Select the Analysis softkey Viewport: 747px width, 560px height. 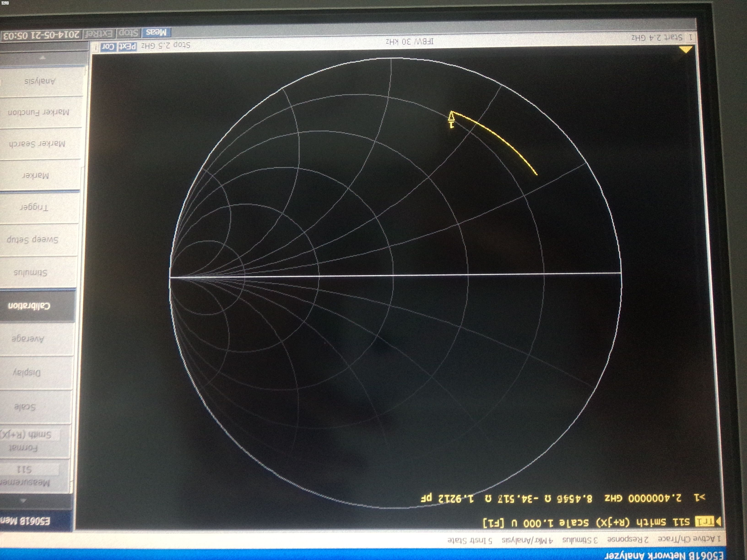click(42, 81)
